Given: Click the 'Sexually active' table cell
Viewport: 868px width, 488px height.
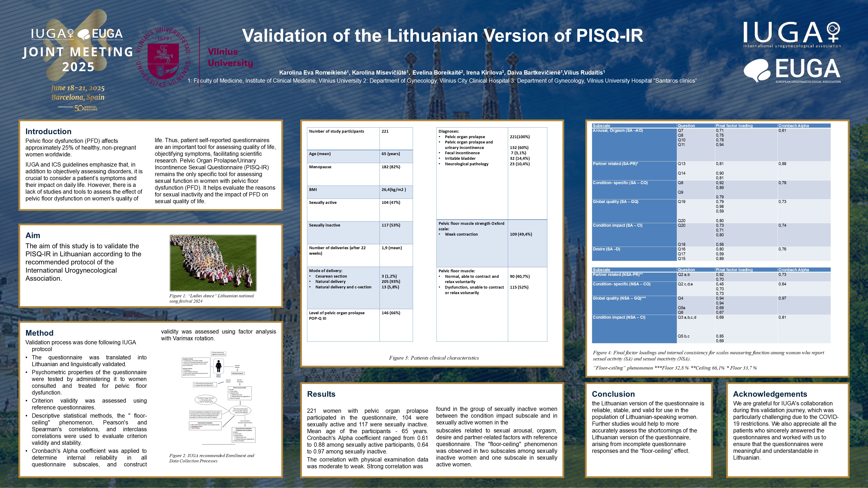Looking at the screenshot, I should [x=343, y=210].
